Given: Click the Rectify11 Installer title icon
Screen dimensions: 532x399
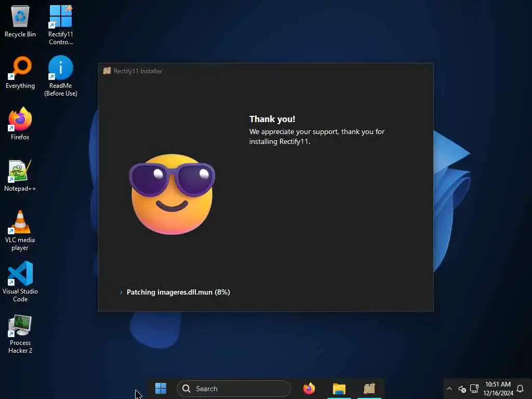Looking at the screenshot, I should [107, 71].
